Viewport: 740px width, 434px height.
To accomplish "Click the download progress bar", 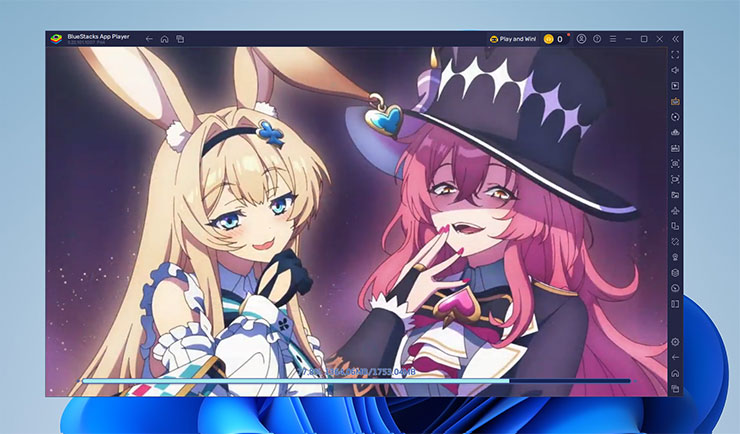I will [356, 381].
